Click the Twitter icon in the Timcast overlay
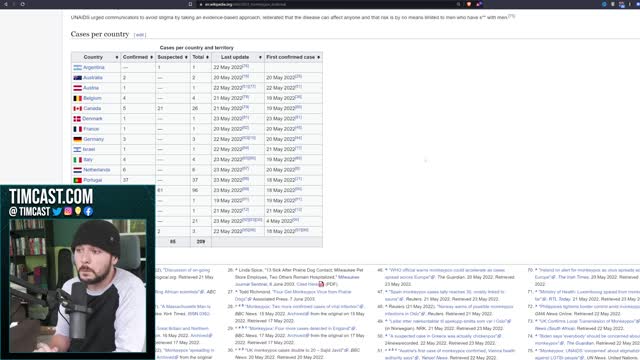640x360 pixels. point(57,211)
